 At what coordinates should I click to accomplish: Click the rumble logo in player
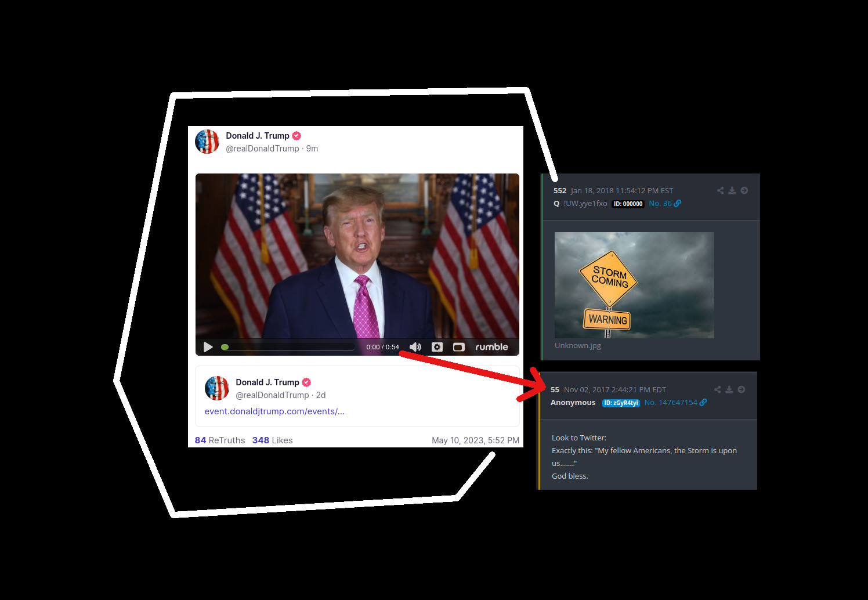point(491,347)
